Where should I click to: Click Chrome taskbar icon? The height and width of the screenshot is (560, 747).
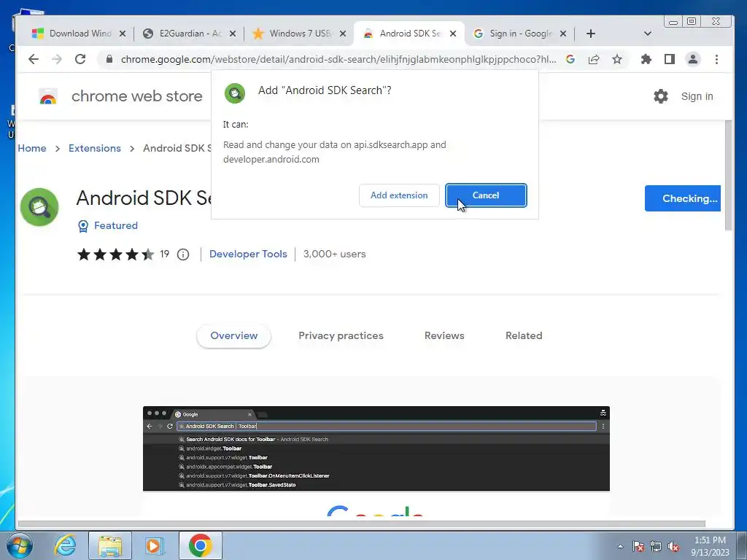point(200,545)
